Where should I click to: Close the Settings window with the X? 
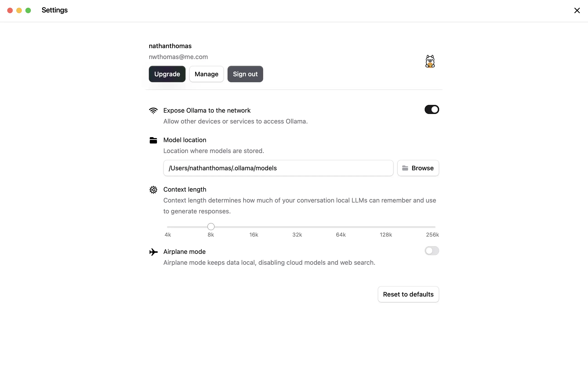coord(577,10)
